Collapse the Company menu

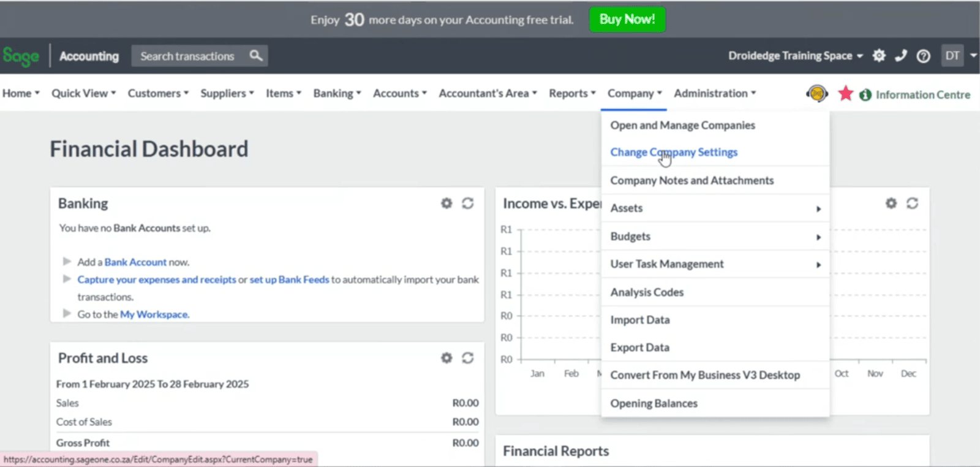pyautogui.click(x=635, y=93)
